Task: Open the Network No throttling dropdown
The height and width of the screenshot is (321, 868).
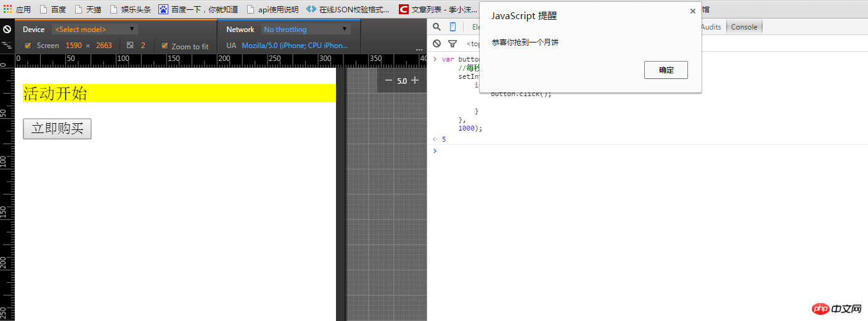Action: pos(306,29)
